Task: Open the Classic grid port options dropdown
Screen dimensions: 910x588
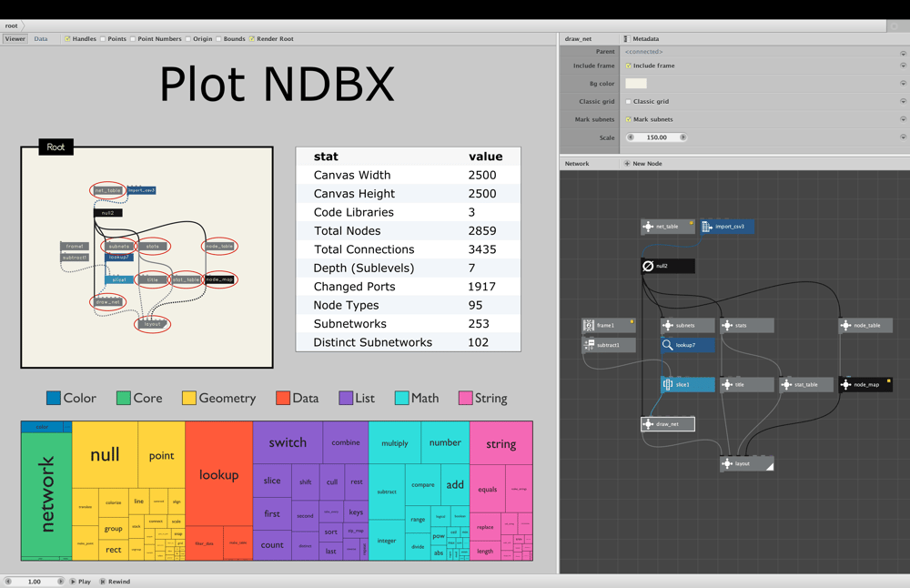Action: (x=903, y=102)
